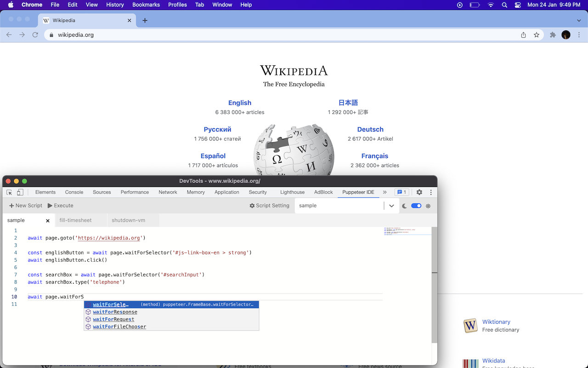The height and width of the screenshot is (368, 588).
Task: Click line 2 containing page.goto
Action: coord(86,238)
